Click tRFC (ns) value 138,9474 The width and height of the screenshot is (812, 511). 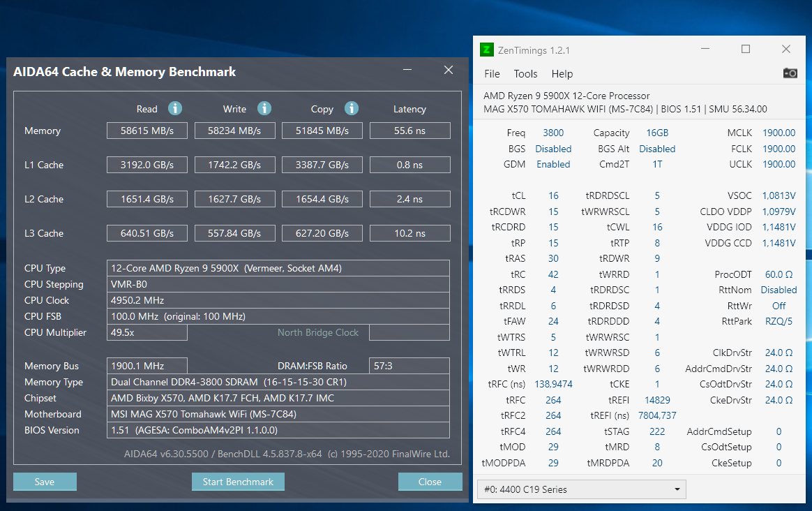click(553, 384)
